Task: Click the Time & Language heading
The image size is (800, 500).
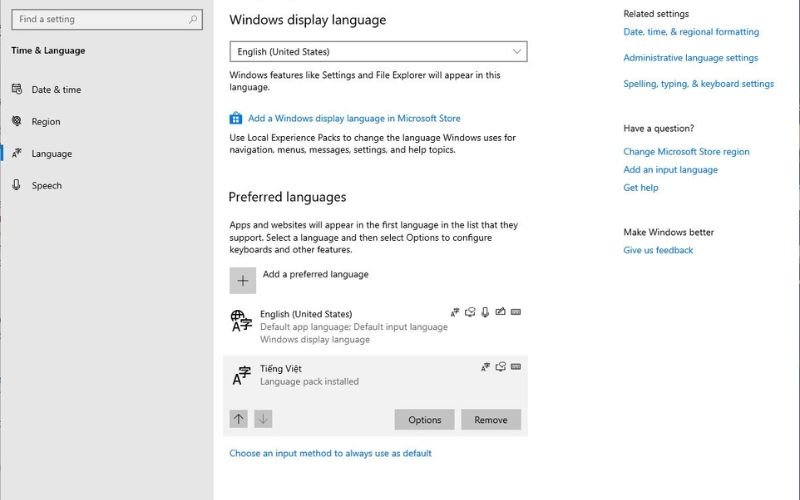Action: click(48, 51)
